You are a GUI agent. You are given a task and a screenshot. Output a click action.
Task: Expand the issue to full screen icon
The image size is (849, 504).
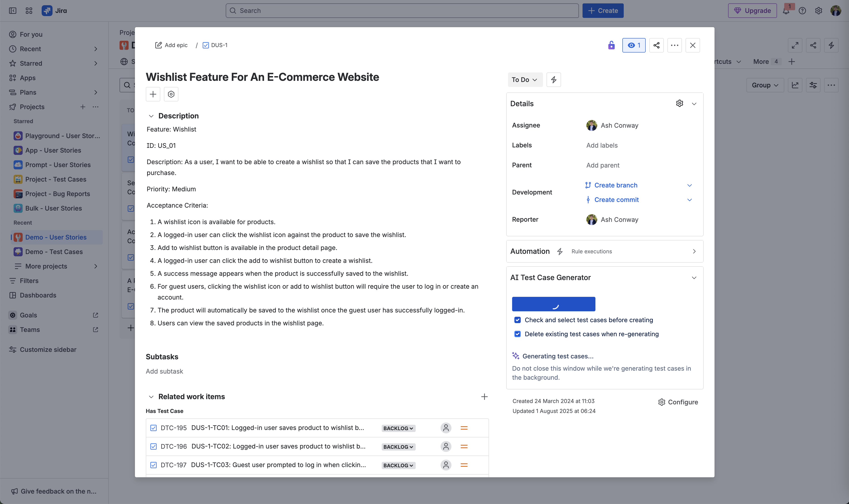[x=795, y=45]
